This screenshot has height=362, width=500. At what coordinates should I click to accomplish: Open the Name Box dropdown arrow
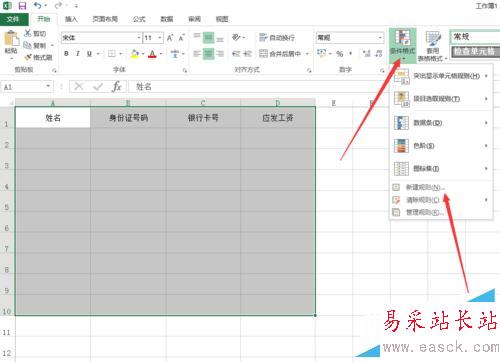[48, 86]
